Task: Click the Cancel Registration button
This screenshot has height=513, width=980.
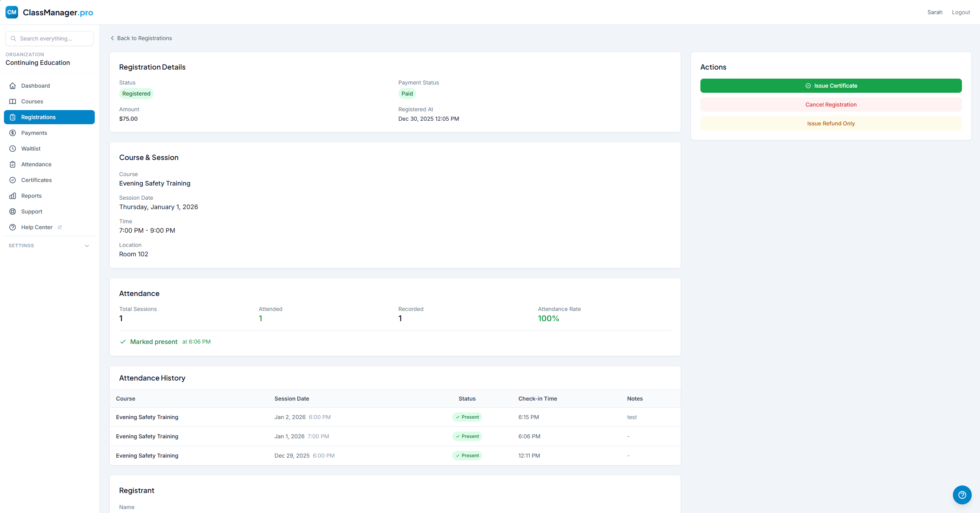Action: click(x=831, y=105)
